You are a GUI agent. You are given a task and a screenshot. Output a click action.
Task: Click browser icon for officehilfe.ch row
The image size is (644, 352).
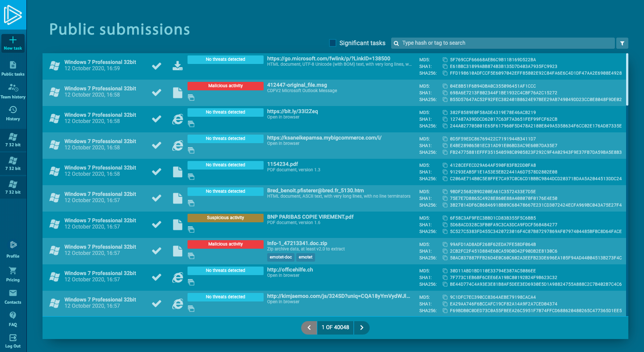click(178, 277)
